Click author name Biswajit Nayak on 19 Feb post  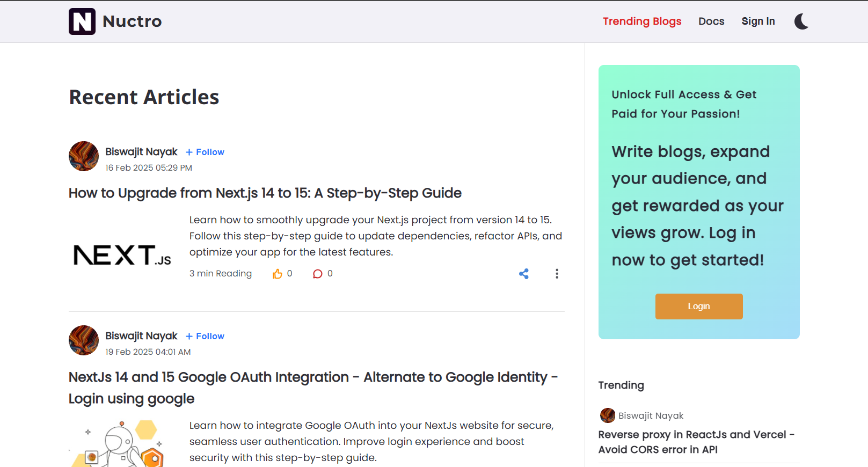click(x=141, y=336)
